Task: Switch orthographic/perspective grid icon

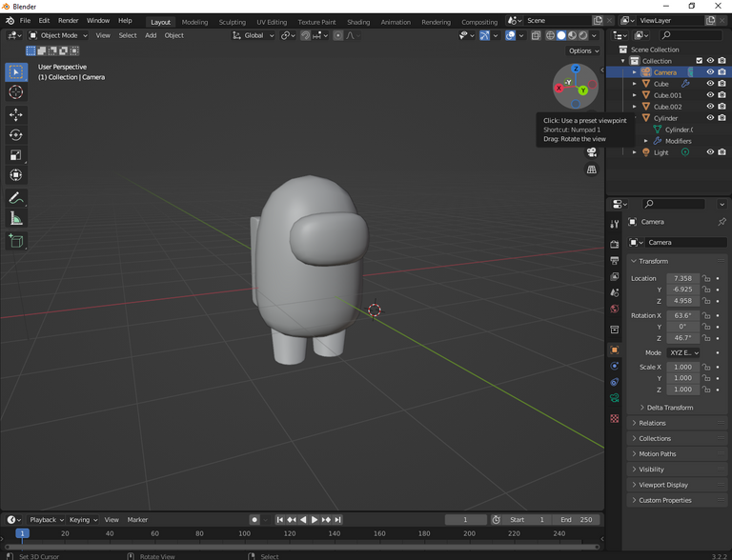Action: pyautogui.click(x=592, y=170)
